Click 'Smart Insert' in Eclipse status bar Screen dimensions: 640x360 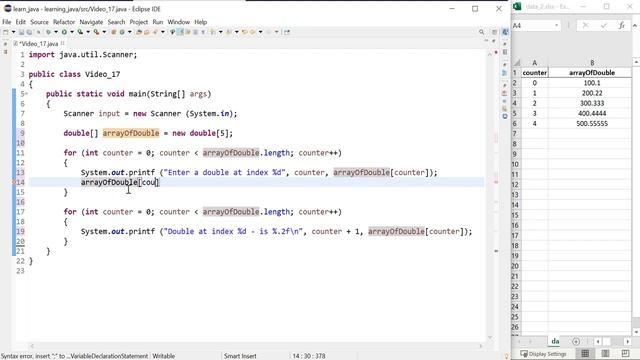click(x=240, y=356)
